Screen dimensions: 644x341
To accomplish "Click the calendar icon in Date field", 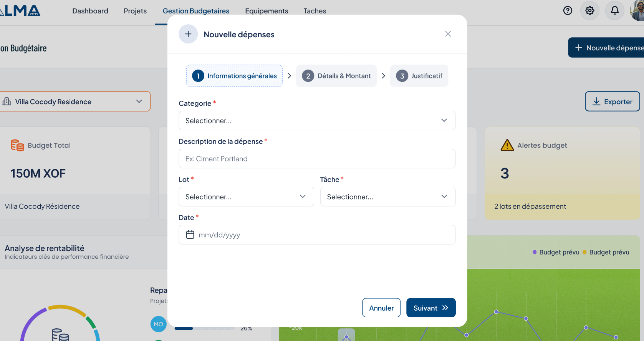I will tap(190, 235).
